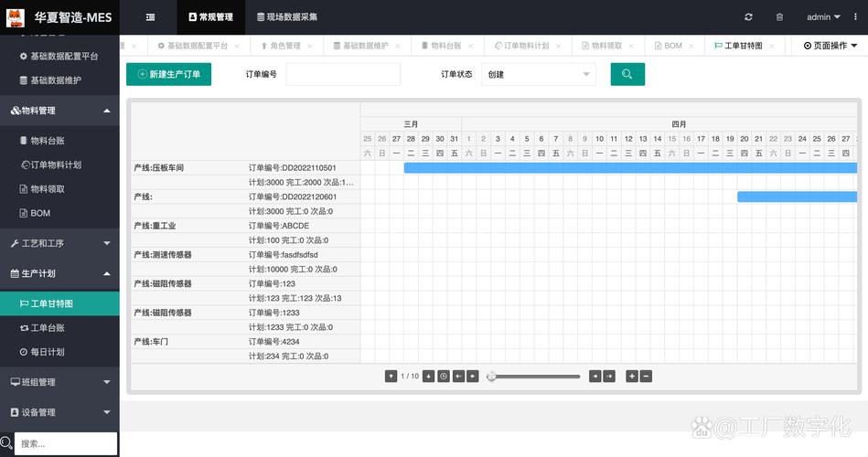This screenshot has height=457, width=868.
Task: Open 基础数据维护 in sidebar
Action: pyautogui.click(x=59, y=80)
